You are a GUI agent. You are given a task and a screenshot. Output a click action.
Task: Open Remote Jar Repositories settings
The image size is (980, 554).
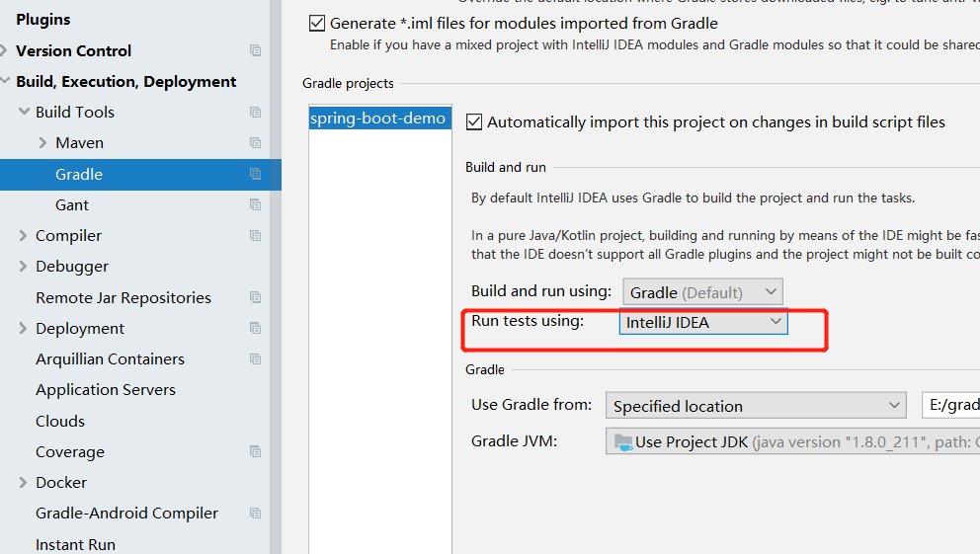click(123, 298)
